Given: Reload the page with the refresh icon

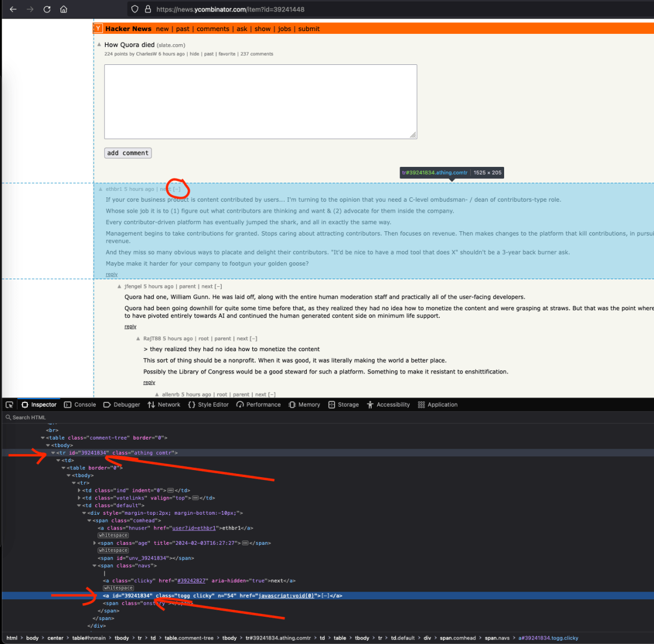Looking at the screenshot, I should [x=47, y=9].
